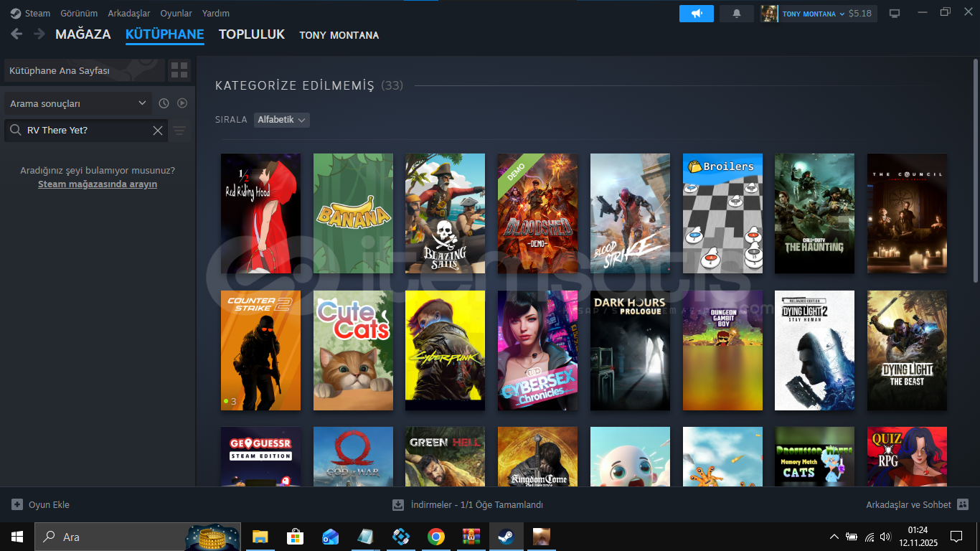
Task: Follow the Steam mağazasında arayın link
Action: [x=98, y=184]
